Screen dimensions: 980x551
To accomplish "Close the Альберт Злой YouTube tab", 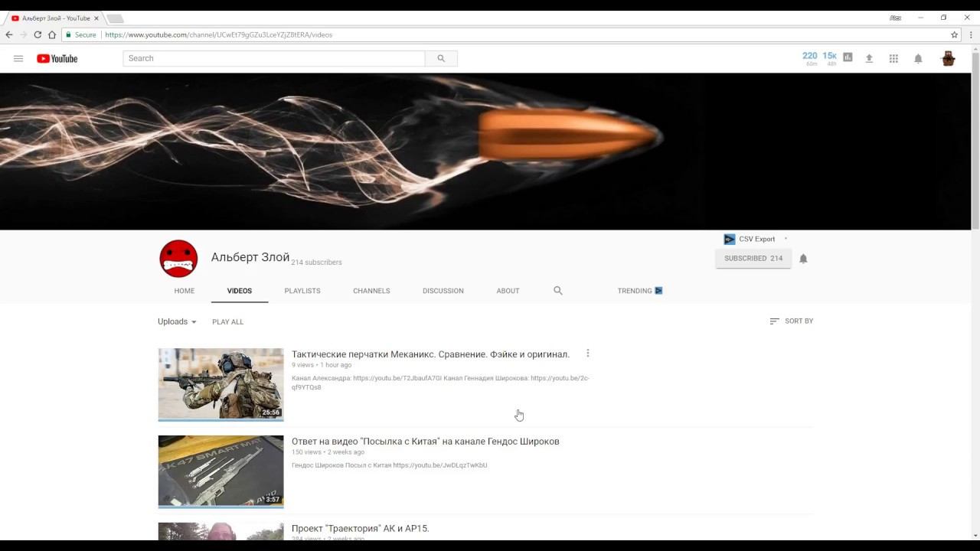I will (96, 18).
